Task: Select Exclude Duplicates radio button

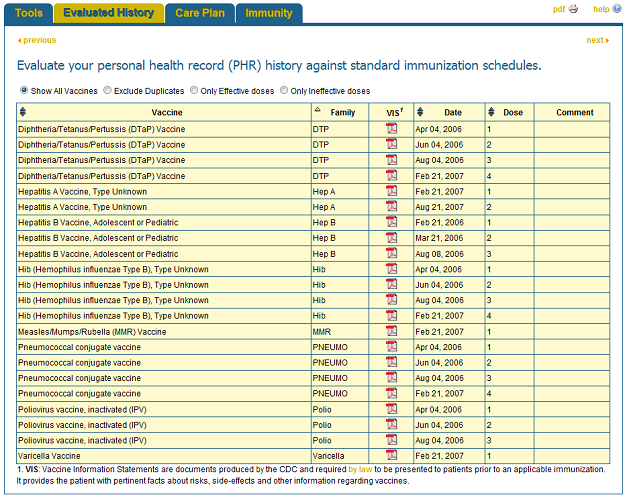Action: [107, 90]
